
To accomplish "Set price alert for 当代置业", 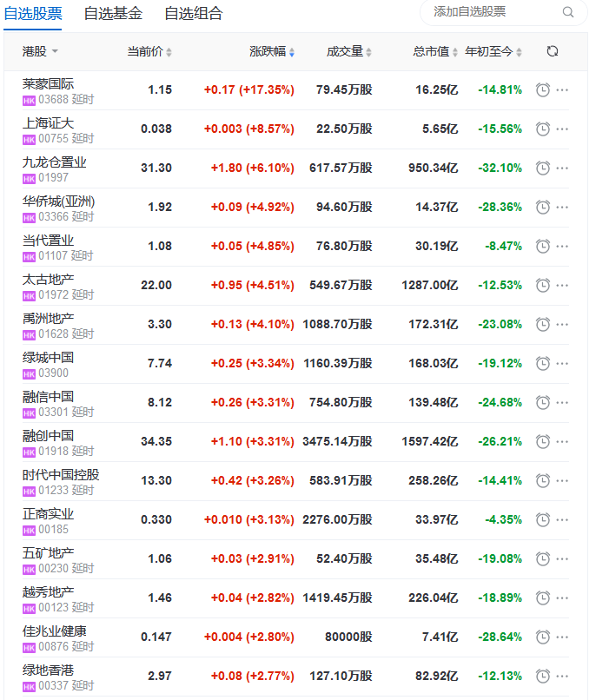I will [542, 247].
